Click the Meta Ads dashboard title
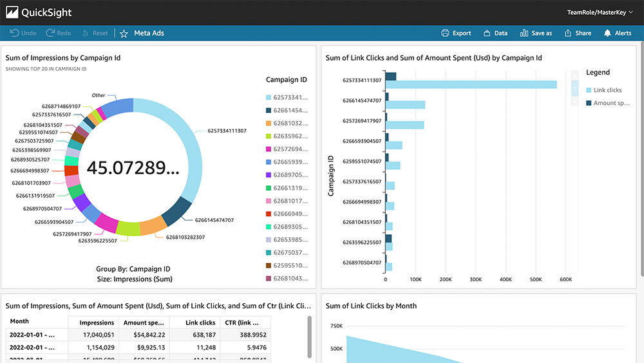The width and height of the screenshot is (644, 363). [149, 33]
